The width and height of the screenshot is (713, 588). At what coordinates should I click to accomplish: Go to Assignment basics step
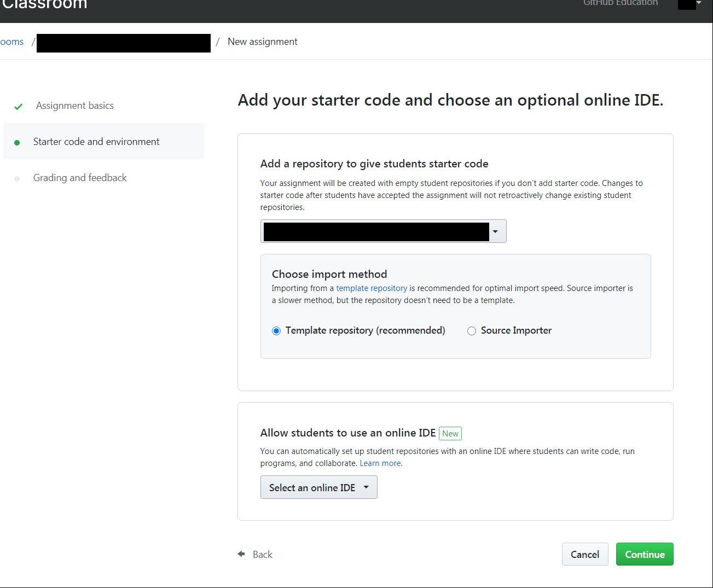coord(75,106)
